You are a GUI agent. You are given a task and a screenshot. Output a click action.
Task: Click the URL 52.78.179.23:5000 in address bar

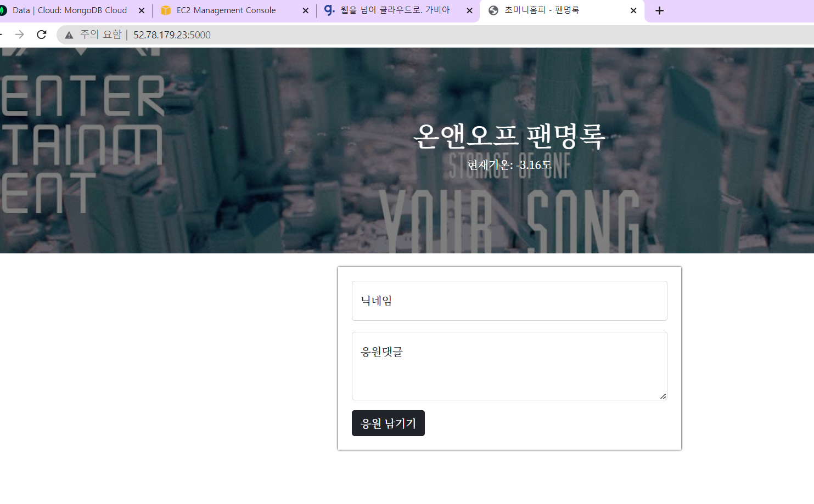pos(172,35)
